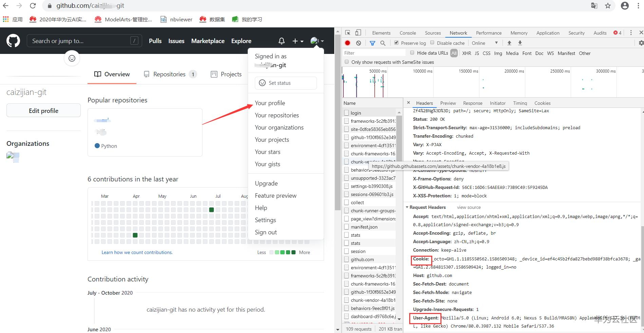Select Settings in user menu
Screen dimensions: 644x333
click(x=265, y=220)
